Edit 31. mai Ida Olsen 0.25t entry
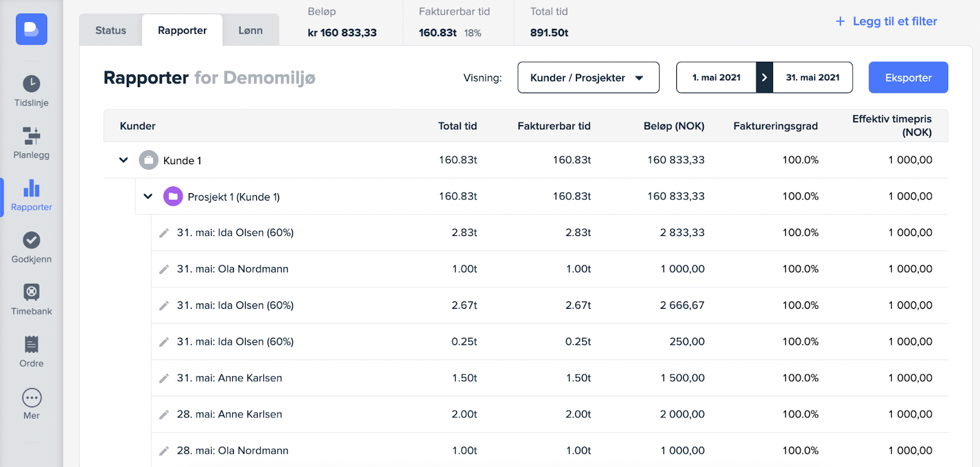The width and height of the screenshot is (980, 467). (x=164, y=342)
